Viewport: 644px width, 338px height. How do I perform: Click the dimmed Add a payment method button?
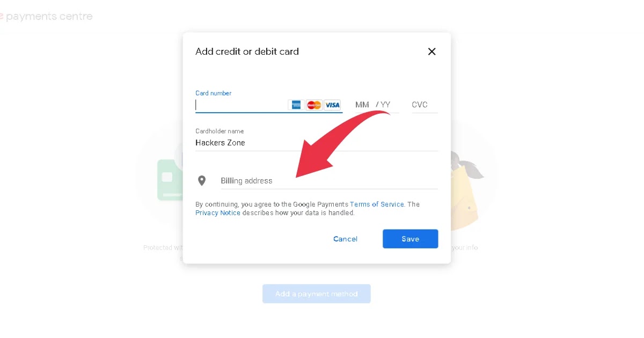pos(317,294)
